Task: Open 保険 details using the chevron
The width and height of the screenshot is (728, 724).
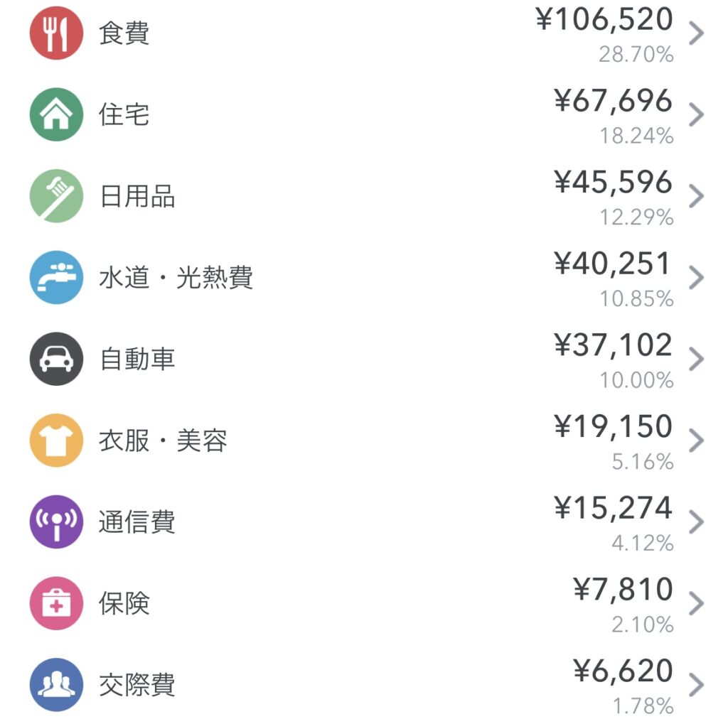Action: point(696,603)
